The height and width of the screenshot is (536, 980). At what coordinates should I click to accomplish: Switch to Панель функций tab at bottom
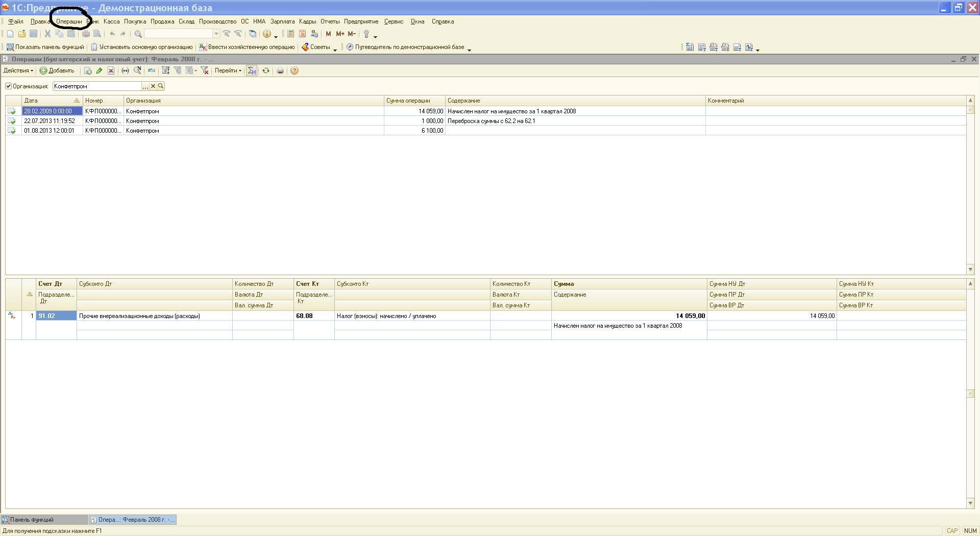(x=32, y=520)
